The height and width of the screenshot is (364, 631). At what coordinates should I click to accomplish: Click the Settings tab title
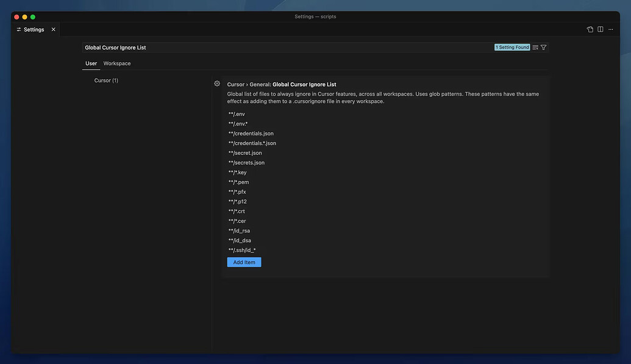(x=34, y=29)
